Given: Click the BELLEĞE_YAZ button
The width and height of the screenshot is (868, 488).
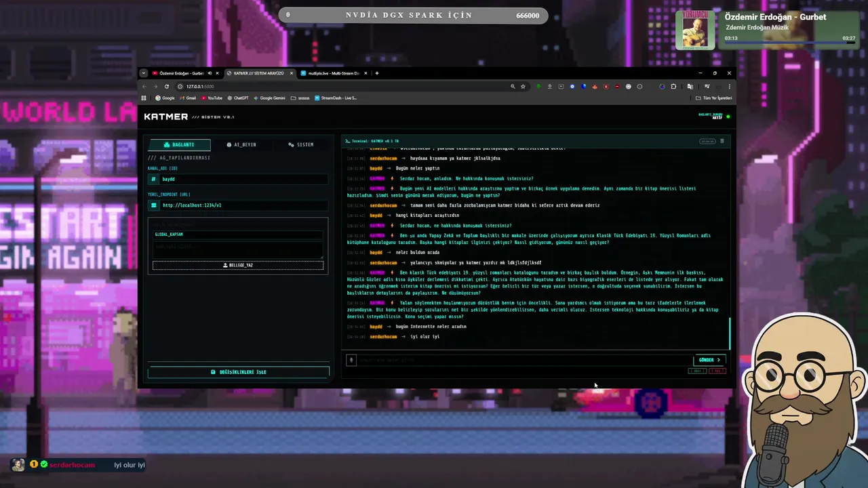Looking at the screenshot, I should click(x=238, y=265).
